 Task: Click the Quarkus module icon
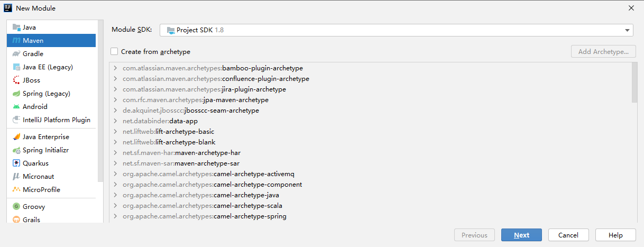pyautogui.click(x=16, y=163)
